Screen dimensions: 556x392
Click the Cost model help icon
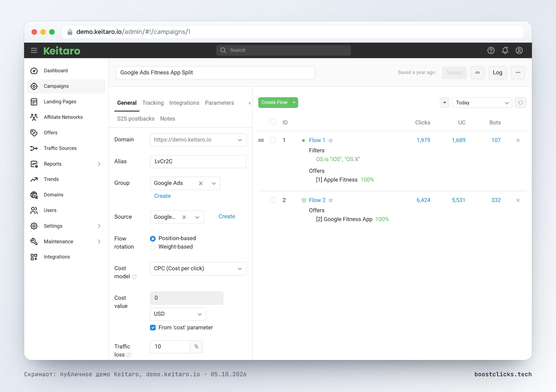click(x=134, y=277)
